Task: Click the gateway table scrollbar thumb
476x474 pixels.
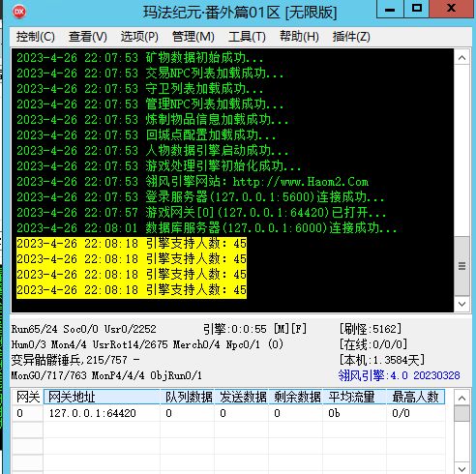Action: pos(461,413)
